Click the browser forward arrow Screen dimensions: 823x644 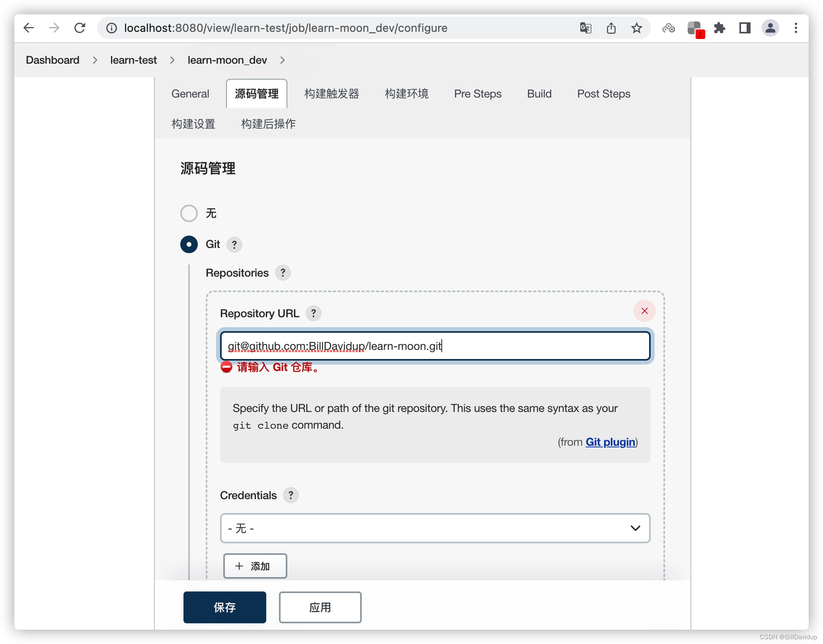54,28
